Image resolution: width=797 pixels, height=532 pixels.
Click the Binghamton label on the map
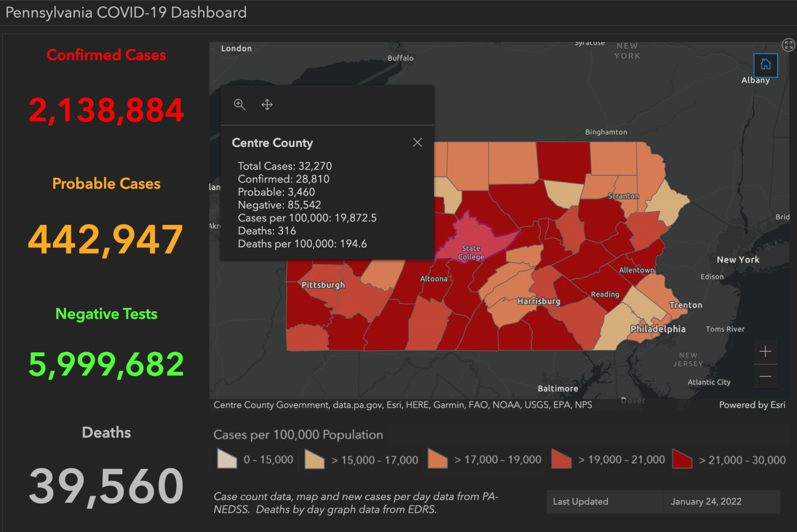[x=606, y=132]
